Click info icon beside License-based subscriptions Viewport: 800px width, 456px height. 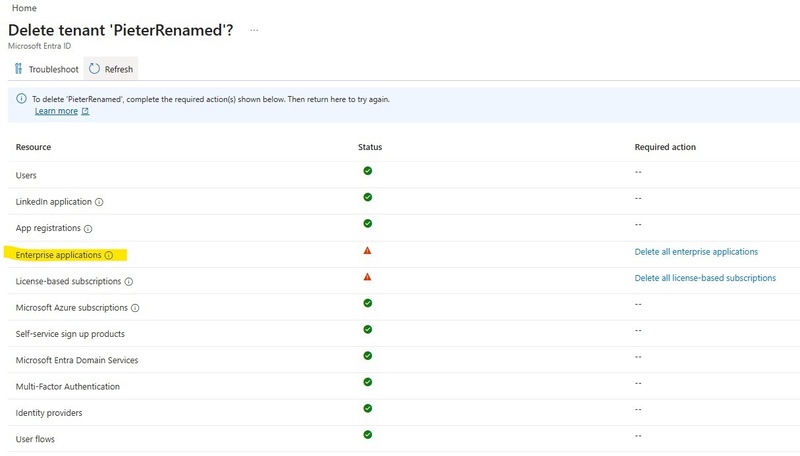coord(127,282)
